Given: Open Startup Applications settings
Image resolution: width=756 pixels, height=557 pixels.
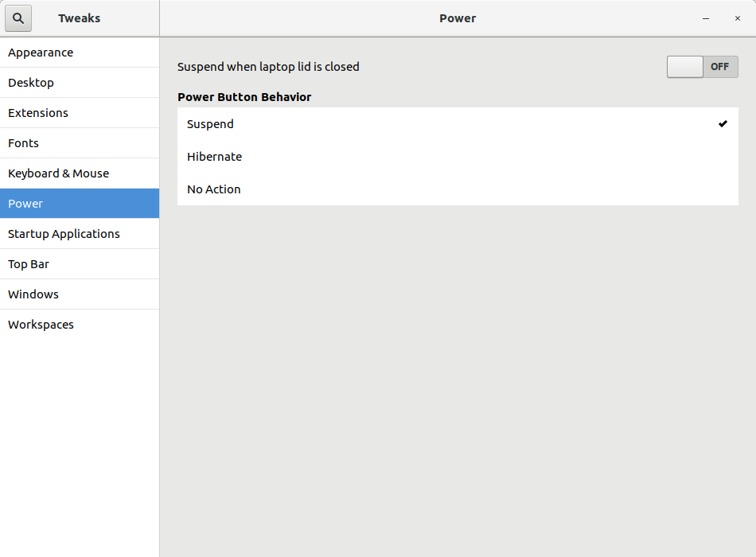Looking at the screenshot, I should [64, 233].
